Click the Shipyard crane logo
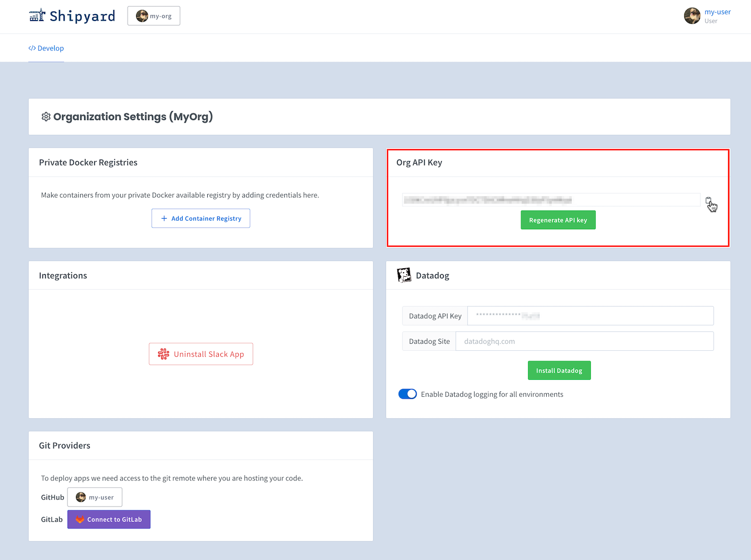The height and width of the screenshot is (560, 751). click(x=37, y=16)
